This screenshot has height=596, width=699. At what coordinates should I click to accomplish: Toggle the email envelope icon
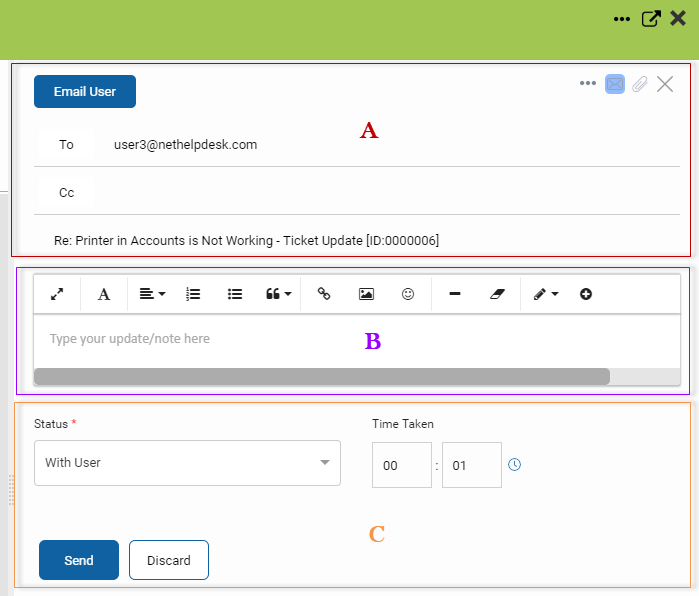[615, 84]
